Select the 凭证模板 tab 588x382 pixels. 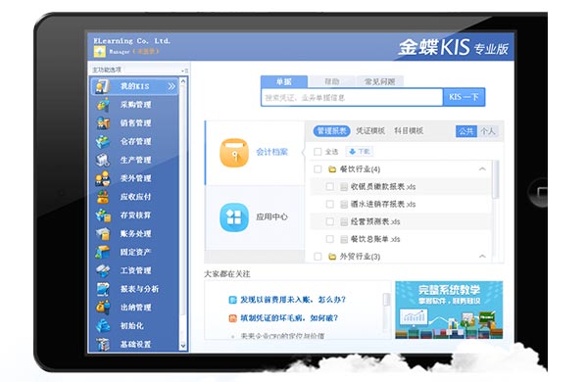[370, 130]
